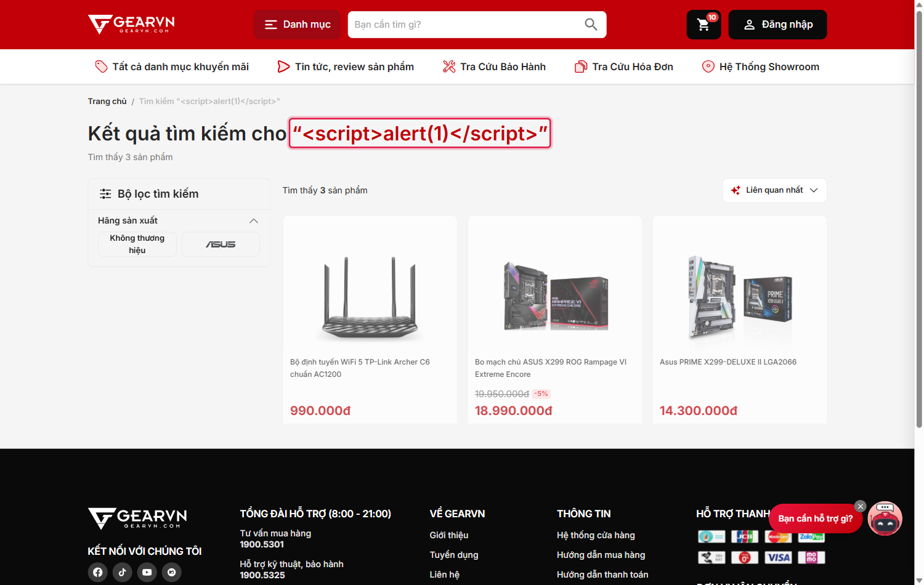Click the footer GEARVN logo
Screen dimensions: 924x585
[137, 518]
